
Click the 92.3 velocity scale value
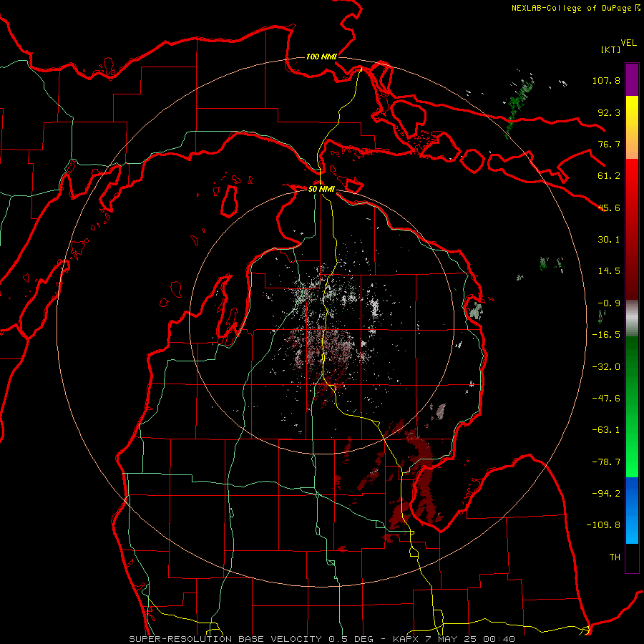609,112
